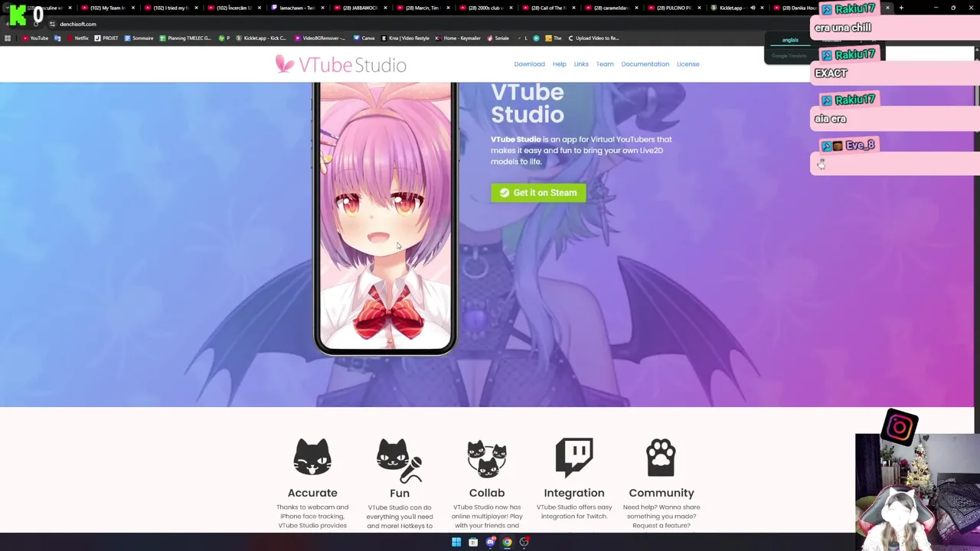Open Discord from the taskbar
This screenshot has width=980, height=551.
[491, 542]
